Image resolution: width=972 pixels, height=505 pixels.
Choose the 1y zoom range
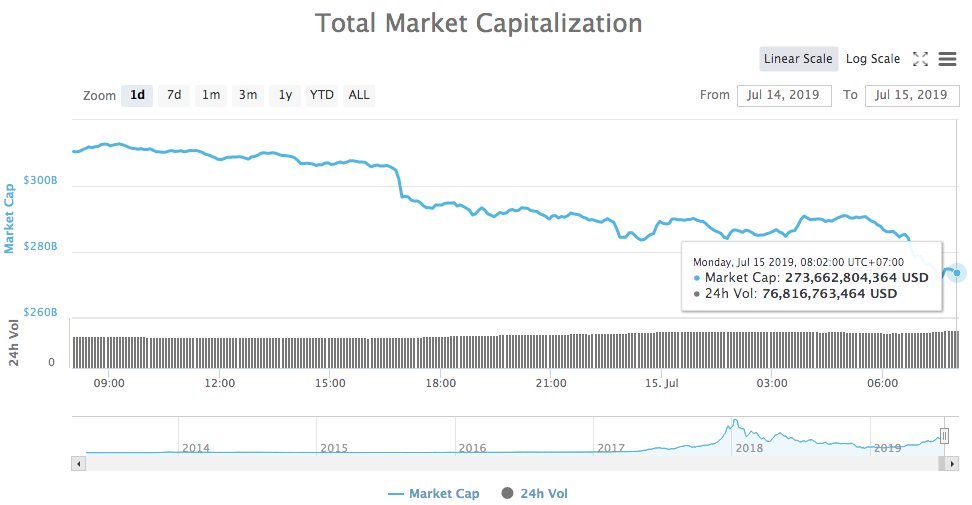[285, 95]
